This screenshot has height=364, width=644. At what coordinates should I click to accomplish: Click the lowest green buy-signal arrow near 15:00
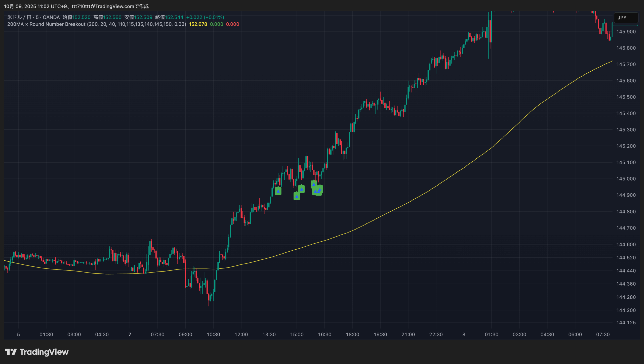297,196
